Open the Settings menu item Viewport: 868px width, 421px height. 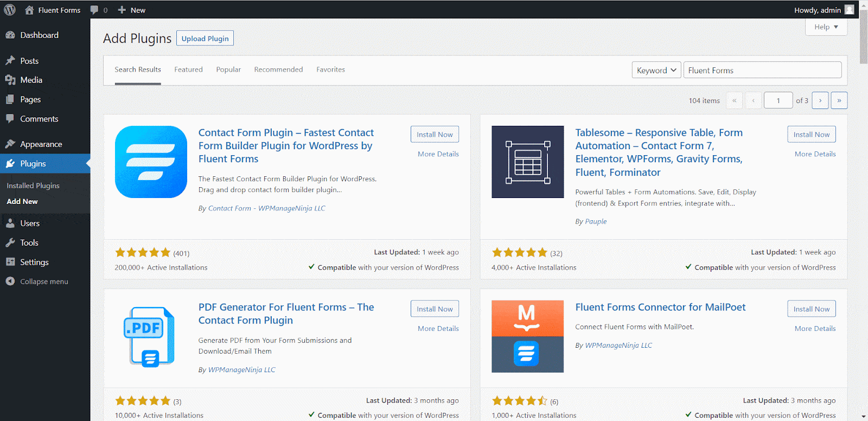click(45, 262)
